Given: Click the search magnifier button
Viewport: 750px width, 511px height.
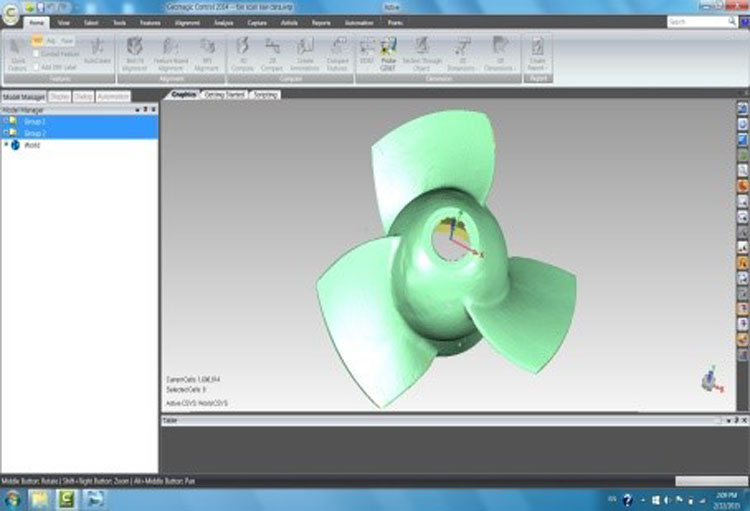Looking at the screenshot, I should [732, 22].
